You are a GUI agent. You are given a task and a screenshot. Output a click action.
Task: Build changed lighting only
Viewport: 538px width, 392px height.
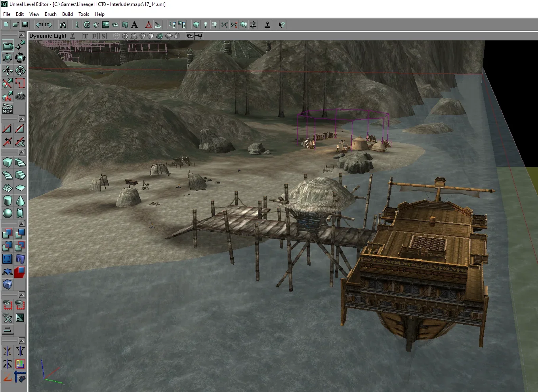[215, 25]
